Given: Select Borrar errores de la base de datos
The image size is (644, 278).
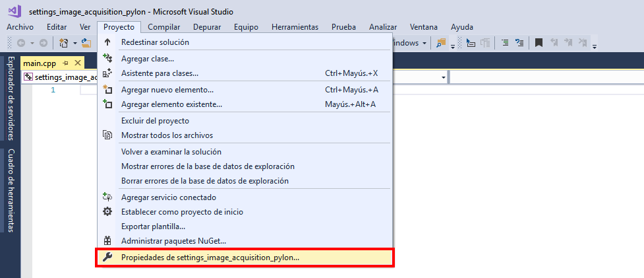Looking at the screenshot, I should [x=245, y=181].
